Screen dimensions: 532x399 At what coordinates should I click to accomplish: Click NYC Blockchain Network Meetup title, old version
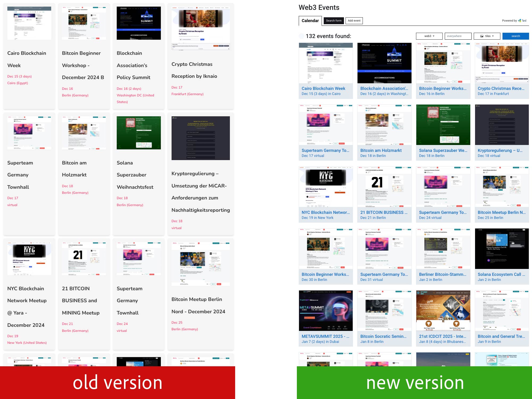pos(27,307)
